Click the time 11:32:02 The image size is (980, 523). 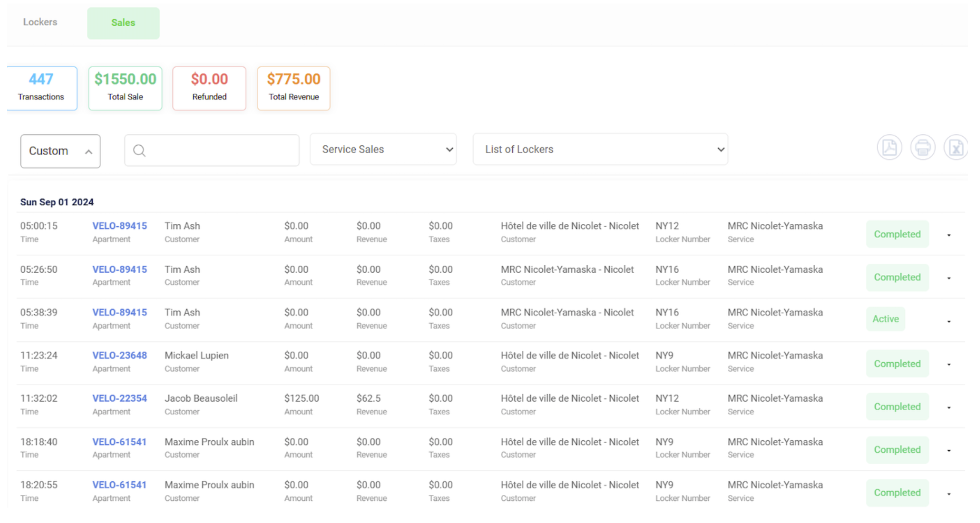[x=39, y=398]
